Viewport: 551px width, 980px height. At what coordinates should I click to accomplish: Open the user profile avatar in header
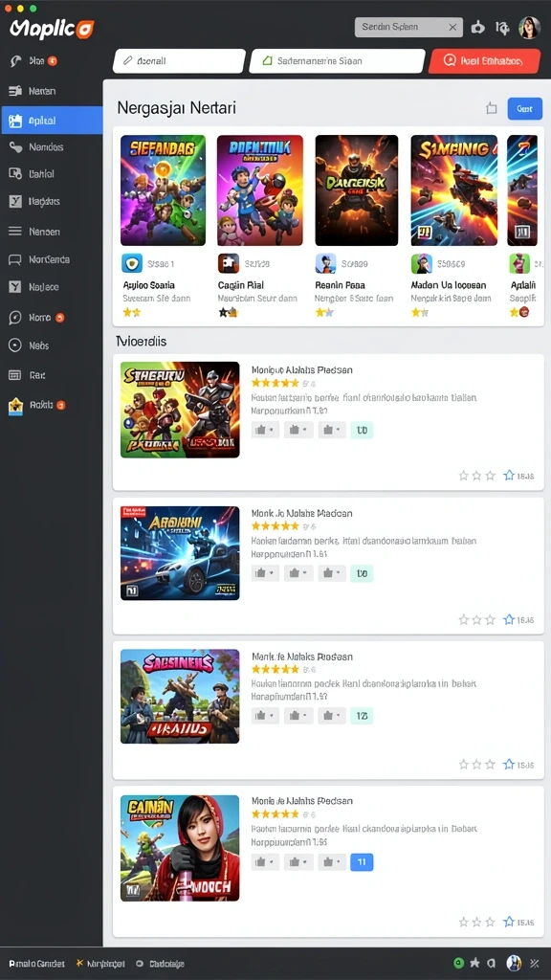click(x=528, y=28)
